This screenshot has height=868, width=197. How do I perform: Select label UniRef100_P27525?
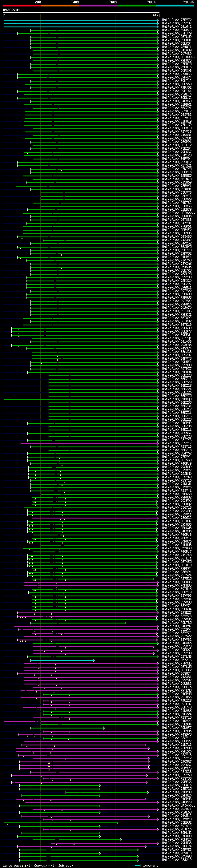click(x=177, y=579)
